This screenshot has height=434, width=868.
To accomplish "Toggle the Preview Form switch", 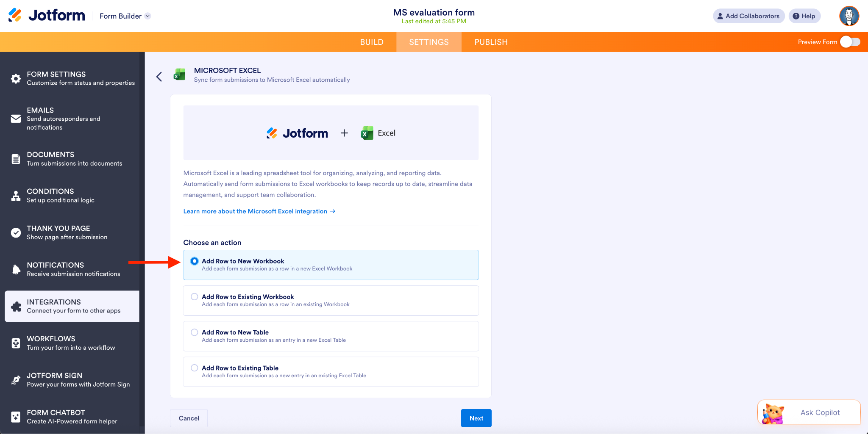I will click(x=850, y=42).
